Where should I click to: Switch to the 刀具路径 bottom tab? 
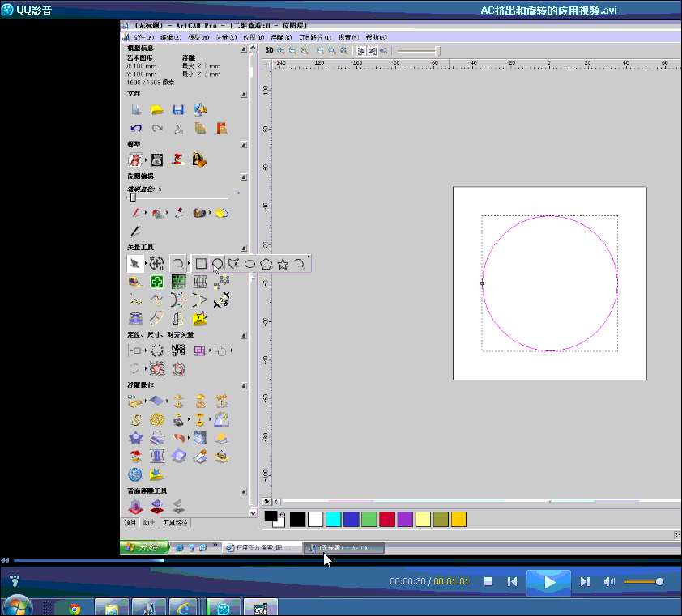[175, 523]
